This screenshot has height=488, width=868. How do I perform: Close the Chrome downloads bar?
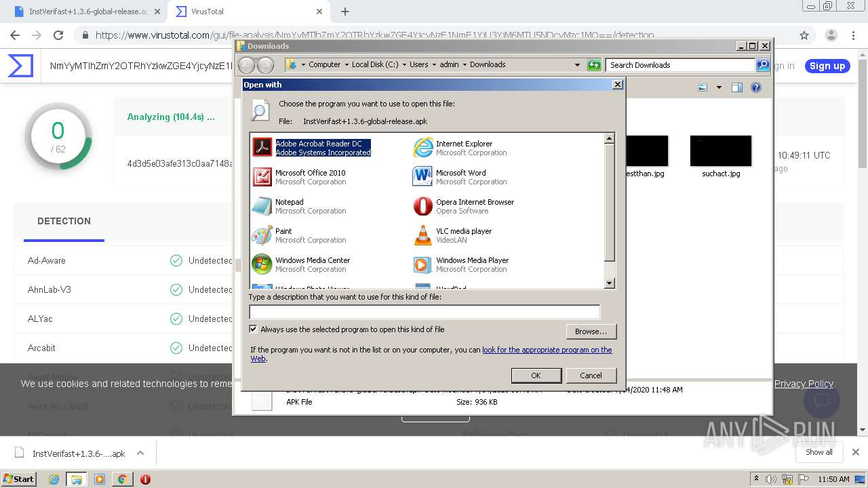point(856,452)
